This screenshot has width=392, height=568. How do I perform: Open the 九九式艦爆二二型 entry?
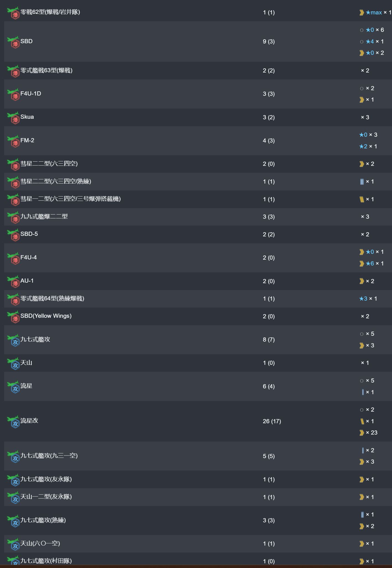[x=44, y=216]
